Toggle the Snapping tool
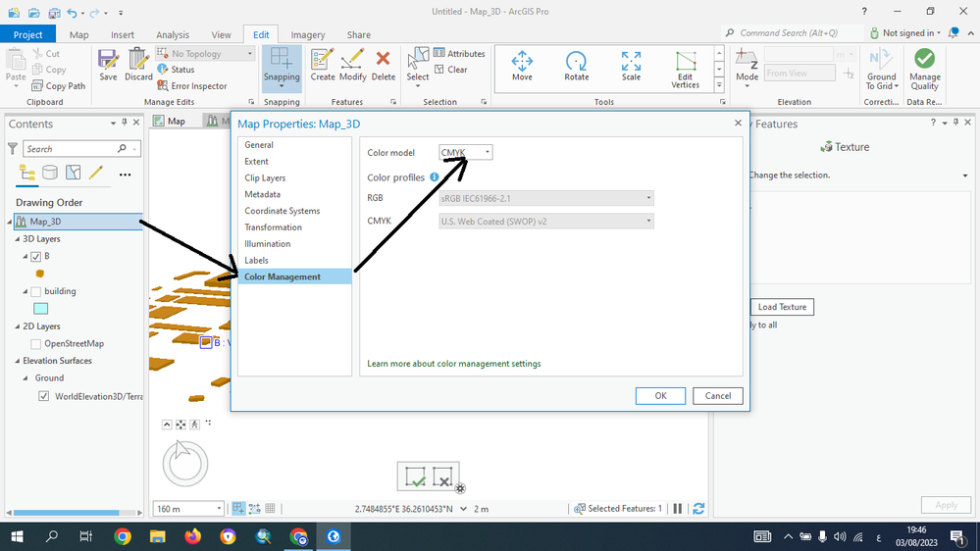This screenshot has width=980, height=551. click(282, 67)
